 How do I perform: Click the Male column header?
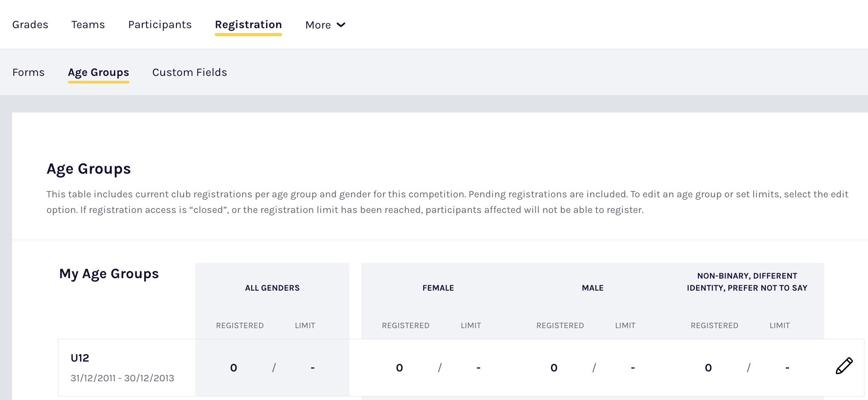point(593,288)
